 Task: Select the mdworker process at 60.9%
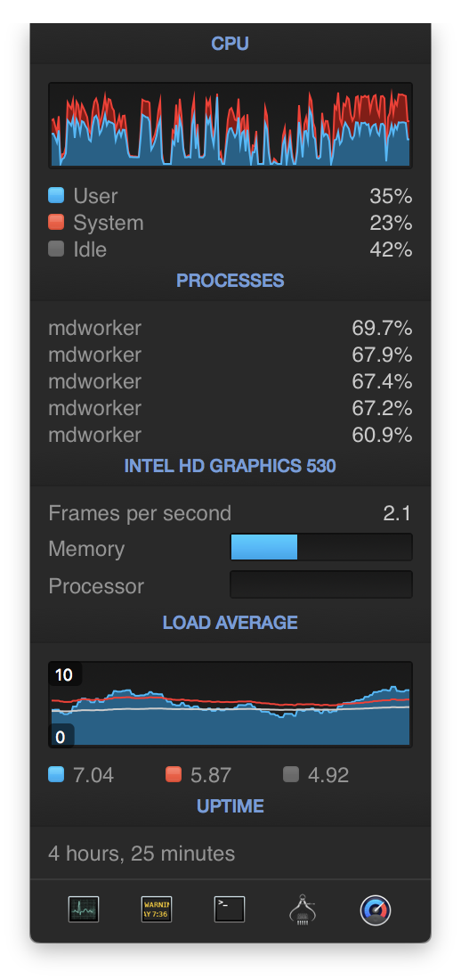(x=230, y=435)
